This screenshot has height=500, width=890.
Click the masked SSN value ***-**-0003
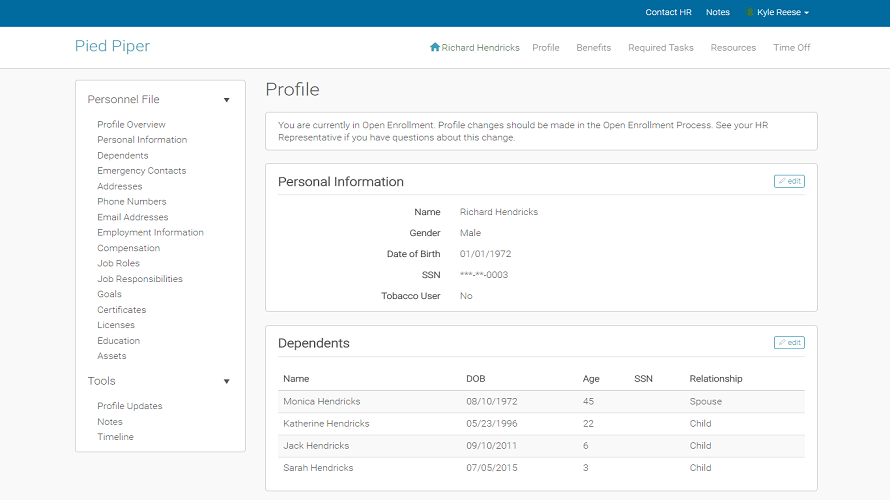coord(484,275)
